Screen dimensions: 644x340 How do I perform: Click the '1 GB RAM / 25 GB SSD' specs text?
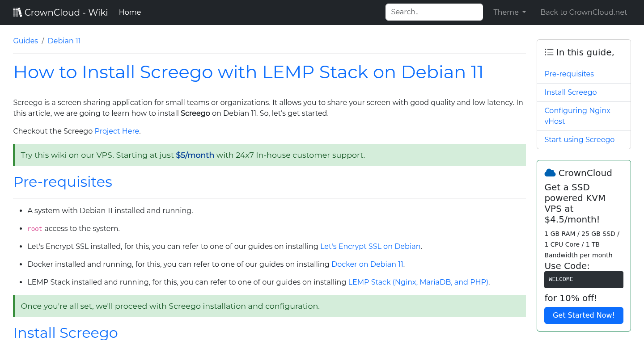(582, 244)
